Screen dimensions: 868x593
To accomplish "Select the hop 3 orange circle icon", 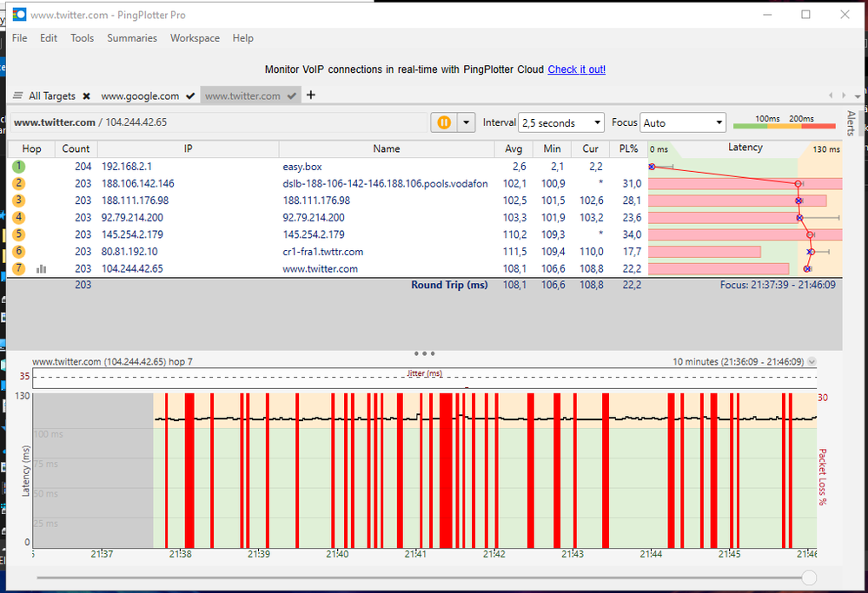I will pyautogui.click(x=18, y=201).
